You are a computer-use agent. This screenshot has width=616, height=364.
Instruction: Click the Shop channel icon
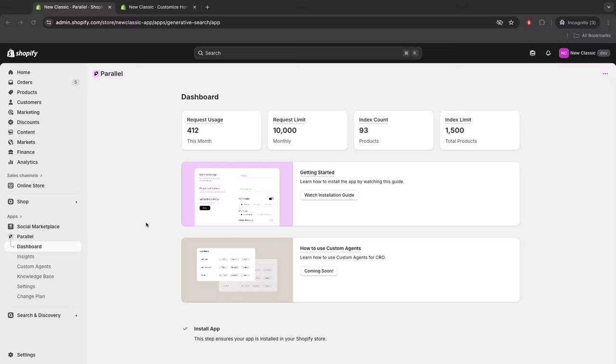(11, 201)
